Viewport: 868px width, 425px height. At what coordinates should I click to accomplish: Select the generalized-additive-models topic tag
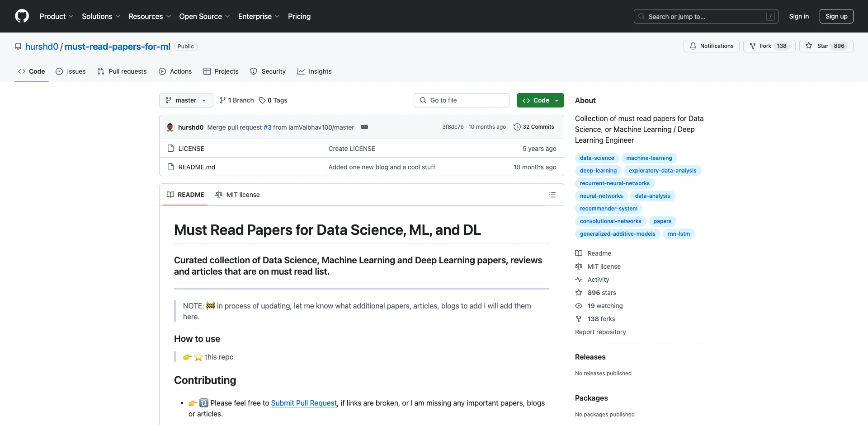coord(618,234)
